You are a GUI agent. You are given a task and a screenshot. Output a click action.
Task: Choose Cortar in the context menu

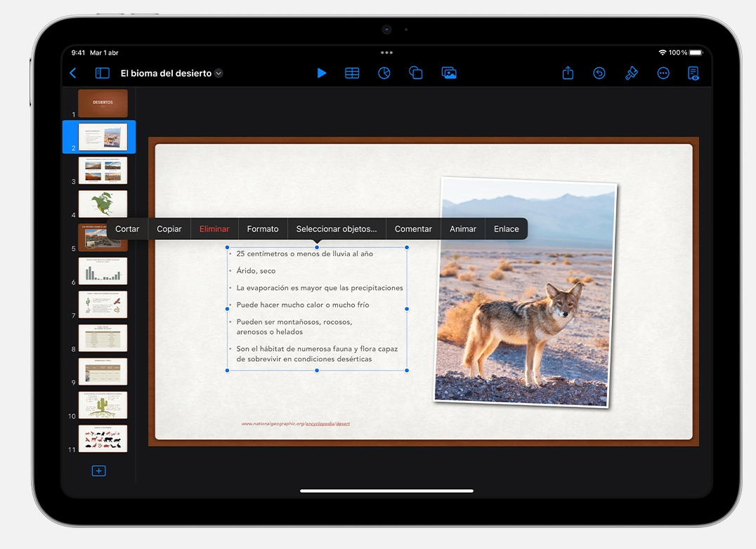click(127, 230)
